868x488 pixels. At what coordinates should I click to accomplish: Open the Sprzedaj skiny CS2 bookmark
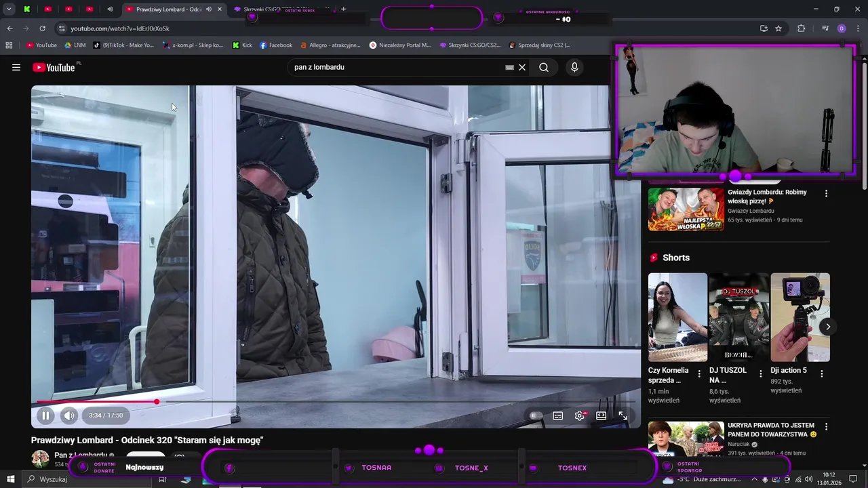click(540, 45)
